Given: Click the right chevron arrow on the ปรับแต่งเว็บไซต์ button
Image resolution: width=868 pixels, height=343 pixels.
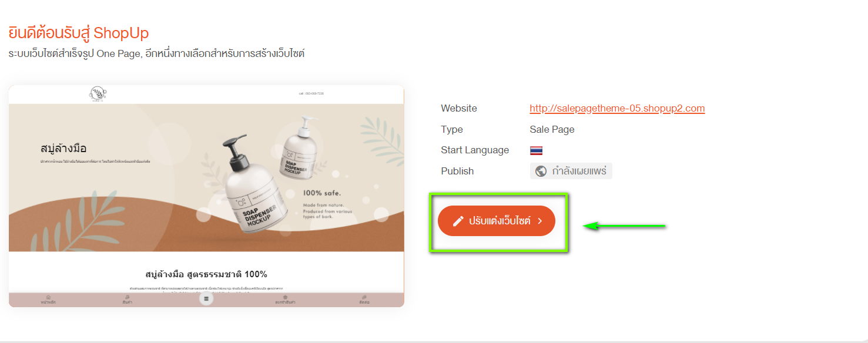Looking at the screenshot, I should coord(539,221).
